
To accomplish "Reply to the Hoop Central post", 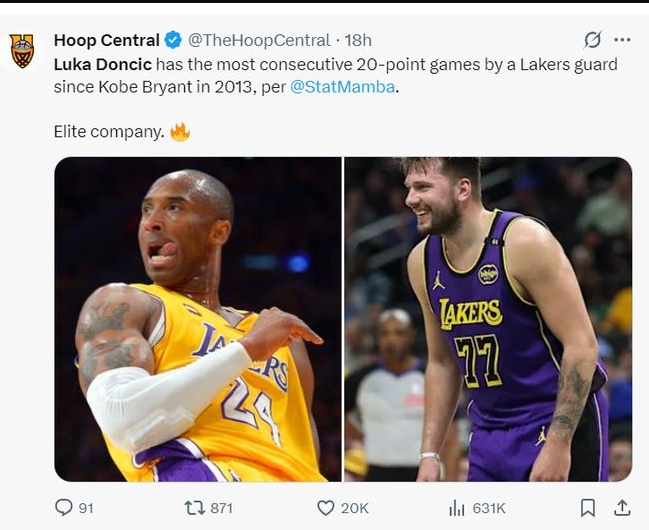I will pyautogui.click(x=64, y=508).
